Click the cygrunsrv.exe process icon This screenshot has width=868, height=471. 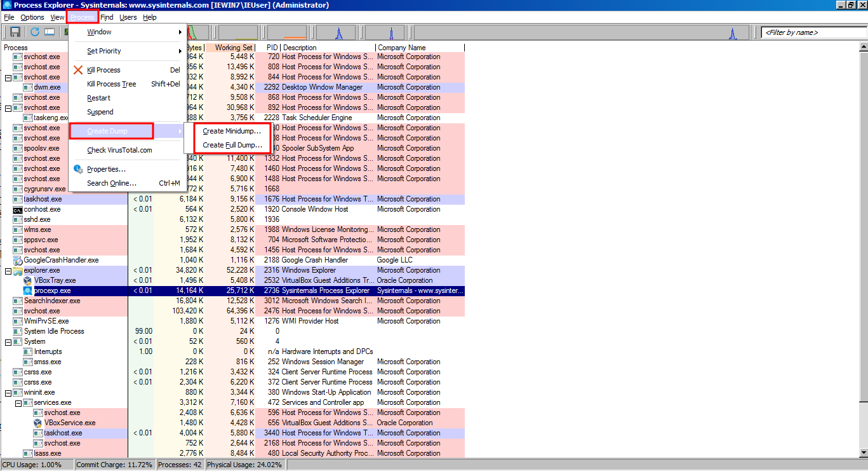tap(18, 189)
